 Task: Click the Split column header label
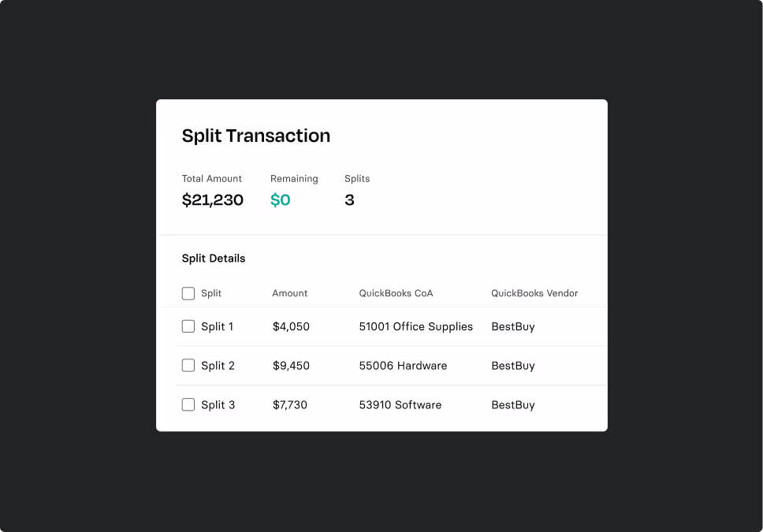click(x=211, y=293)
